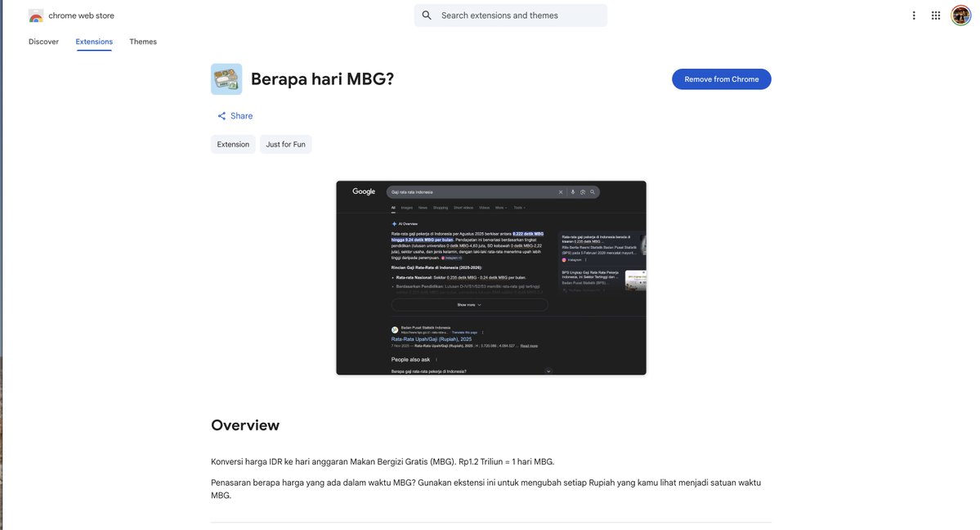Image resolution: width=980 pixels, height=530 pixels.
Task: Open the Extension category chip
Action: [233, 143]
